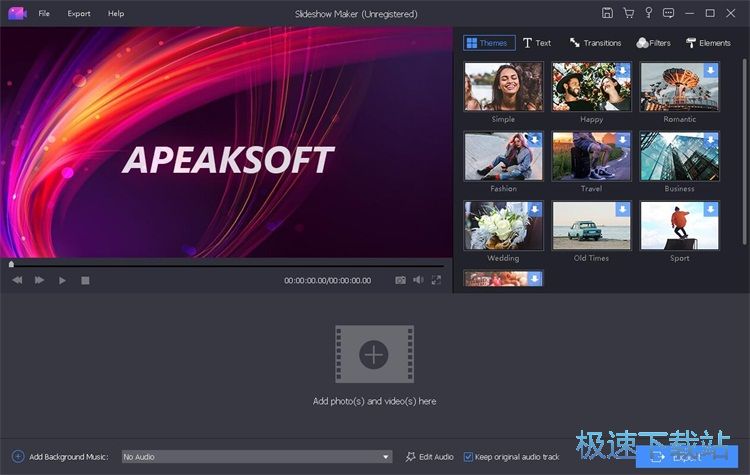Switch to the Transitions tab

tap(596, 43)
